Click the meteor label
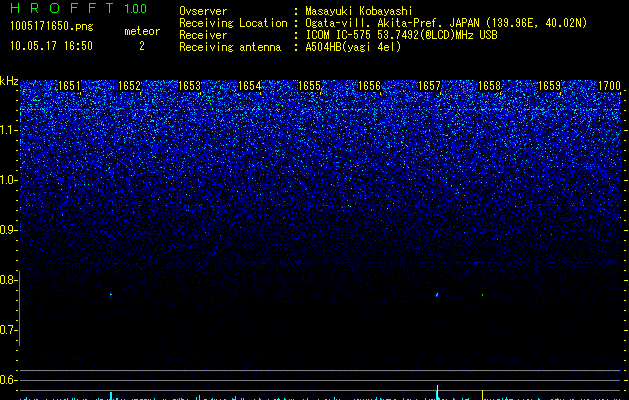 142,31
